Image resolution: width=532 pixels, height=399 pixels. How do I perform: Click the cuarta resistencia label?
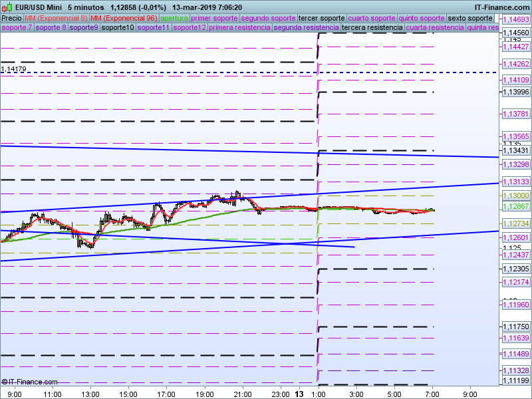click(x=435, y=28)
